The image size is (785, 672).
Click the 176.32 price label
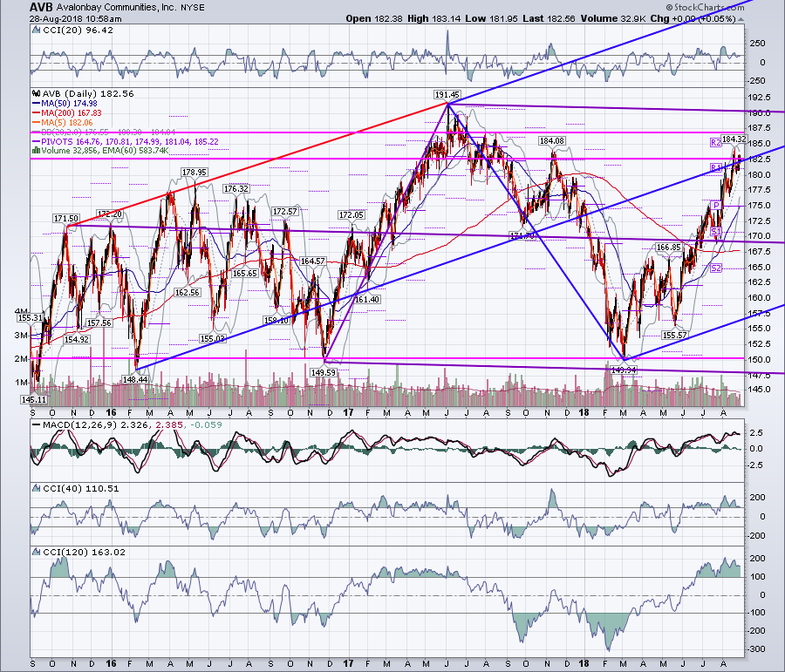(x=235, y=188)
